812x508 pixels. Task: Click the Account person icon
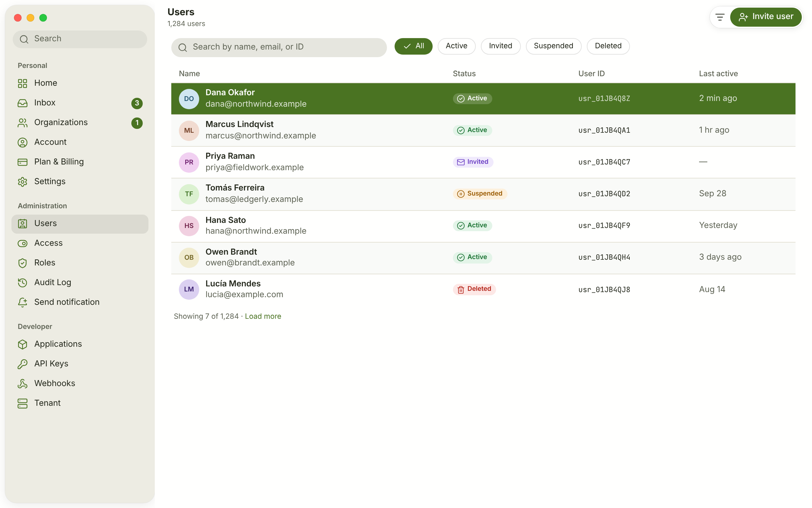[23, 143]
